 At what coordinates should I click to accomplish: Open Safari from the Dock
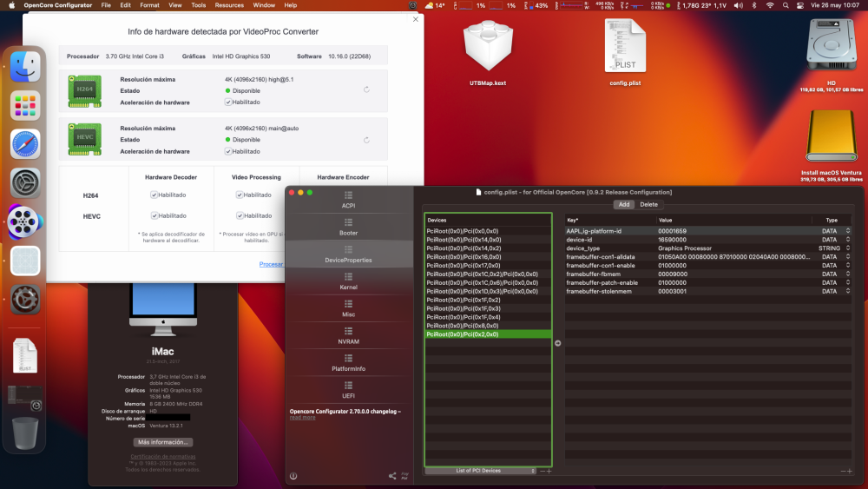click(x=25, y=144)
